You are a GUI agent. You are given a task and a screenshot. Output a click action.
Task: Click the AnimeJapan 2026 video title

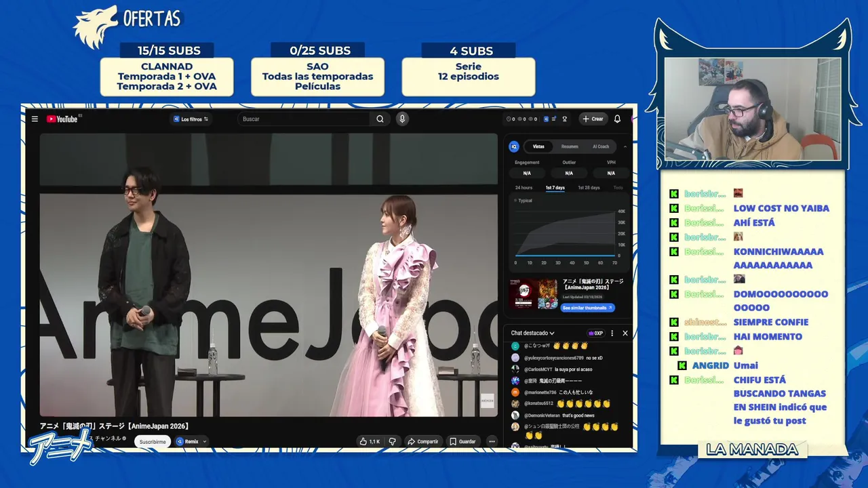pos(115,426)
